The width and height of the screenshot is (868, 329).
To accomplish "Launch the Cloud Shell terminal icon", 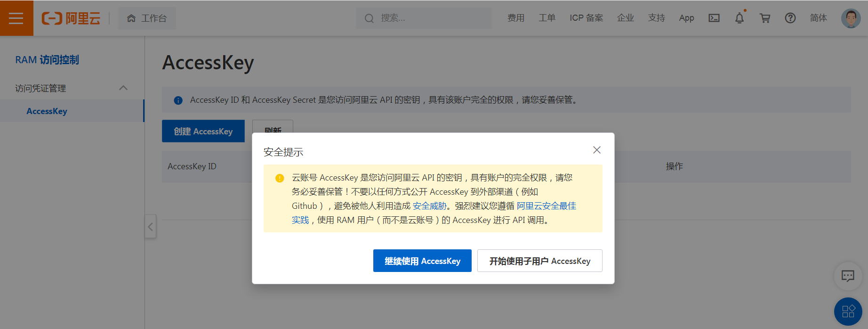I will [714, 18].
